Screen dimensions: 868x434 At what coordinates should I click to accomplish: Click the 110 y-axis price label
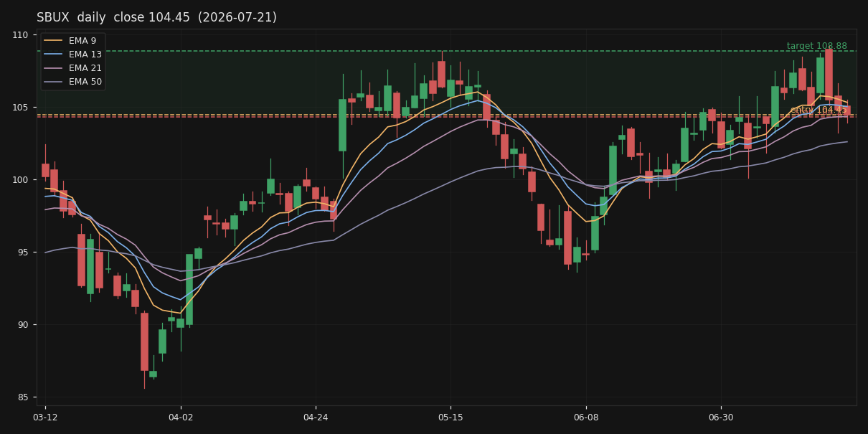(20, 35)
